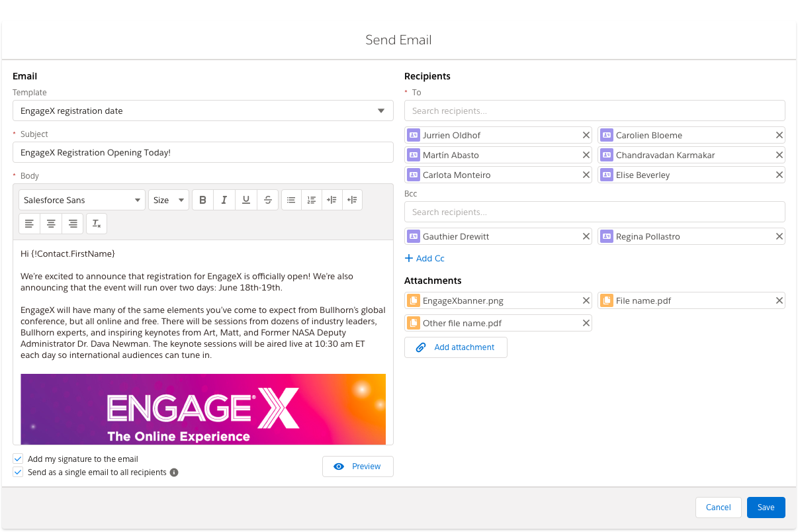The width and height of the screenshot is (798, 532).
Task: Apply italic formatting to body text
Action: tap(224, 200)
